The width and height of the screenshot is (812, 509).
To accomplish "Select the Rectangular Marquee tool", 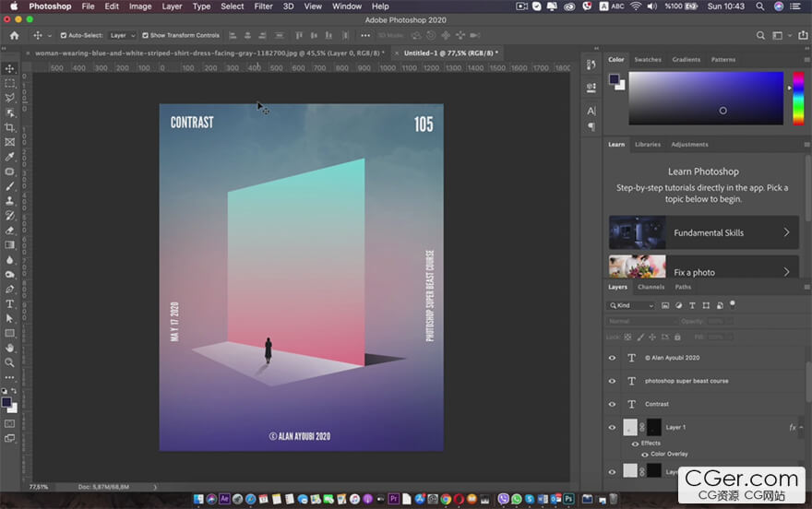I will click(10, 83).
